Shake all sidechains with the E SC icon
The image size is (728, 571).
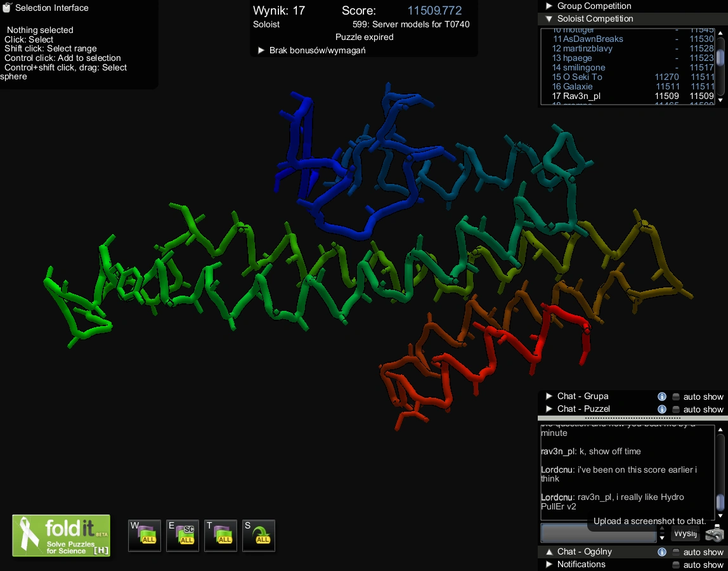click(182, 535)
